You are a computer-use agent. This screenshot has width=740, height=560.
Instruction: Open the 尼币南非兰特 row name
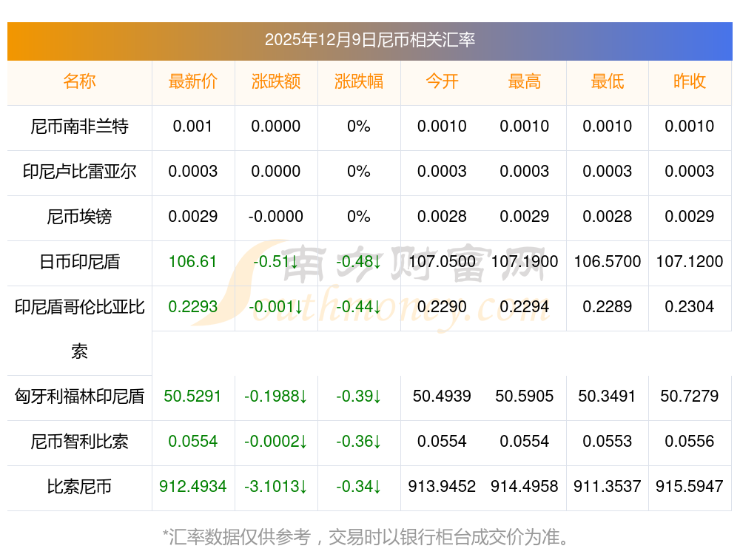coord(79,126)
